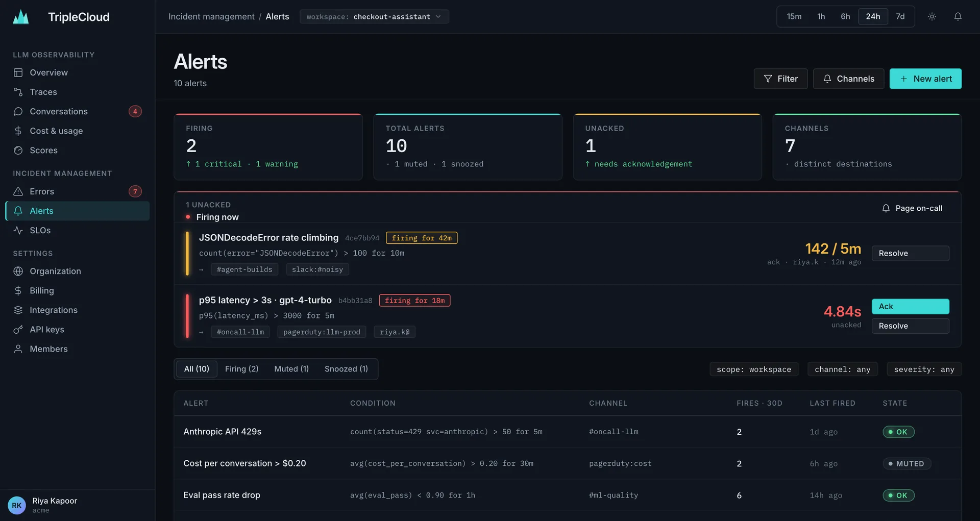This screenshot has width=980, height=521.
Task: Click the bell icon next to Alerts in sidebar
Action: coord(18,211)
